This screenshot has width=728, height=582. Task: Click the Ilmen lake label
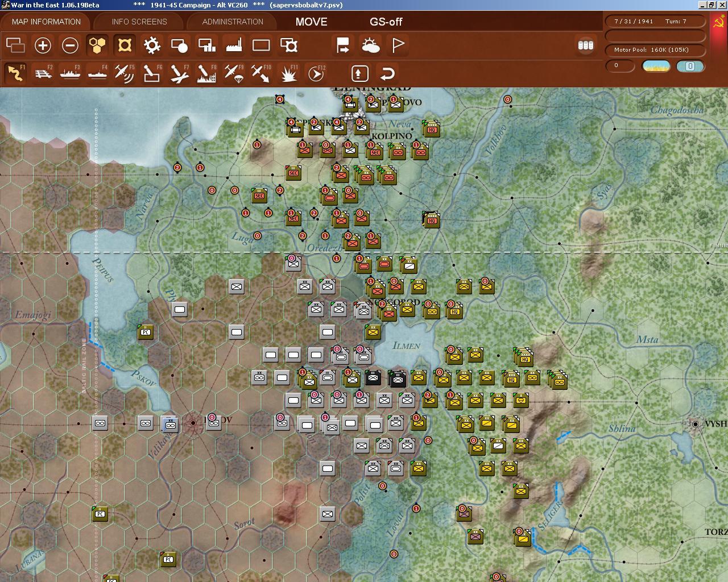407,345
